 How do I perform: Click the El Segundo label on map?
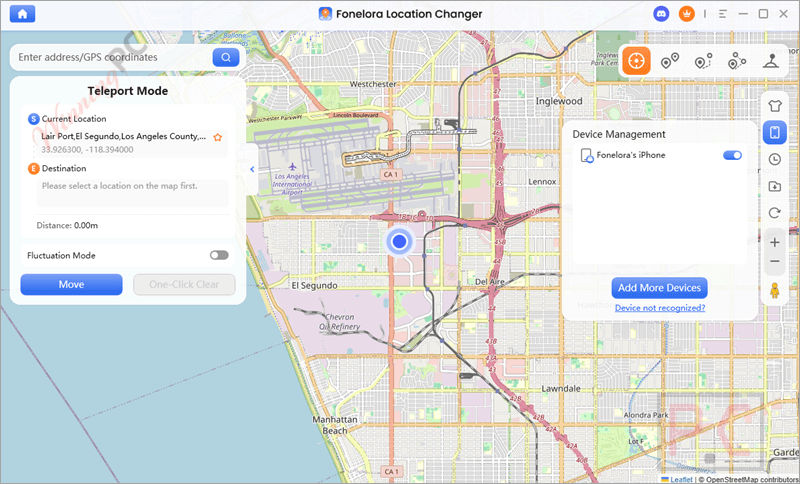(314, 285)
